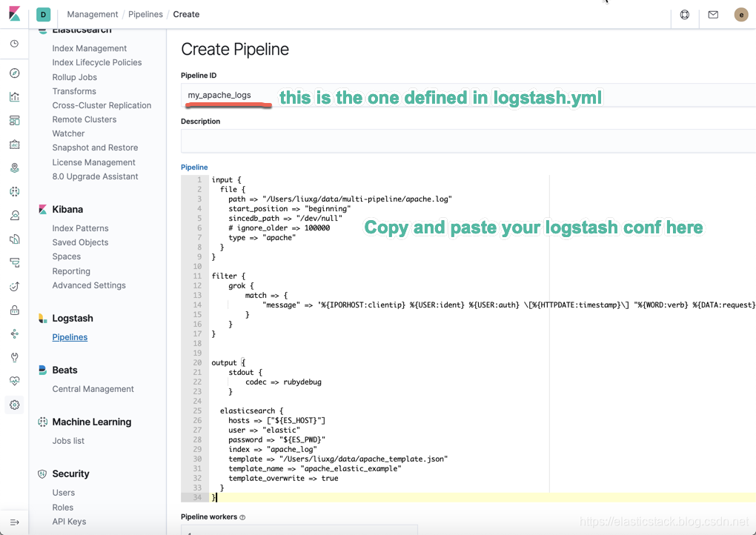Open Rollup Jobs
Screen dimensions: 756x535
point(75,77)
